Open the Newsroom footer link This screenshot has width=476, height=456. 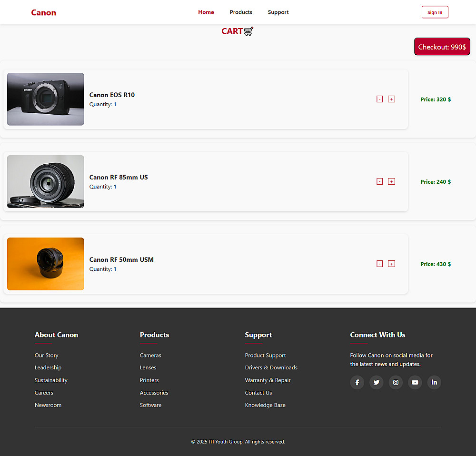48,405
